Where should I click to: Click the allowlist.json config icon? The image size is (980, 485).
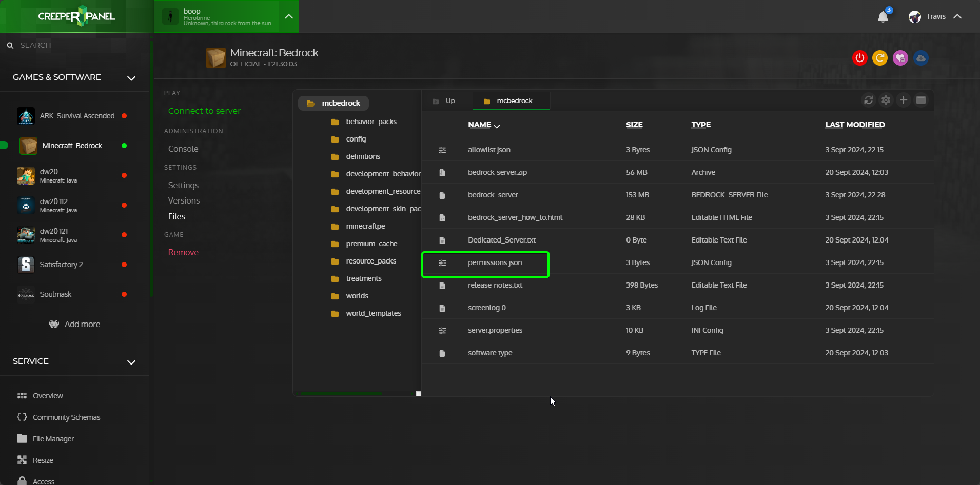tap(442, 150)
